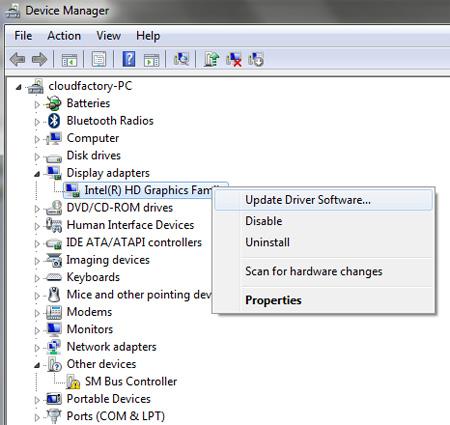
Task: Open the Help menu
Action: coord(148,36)
